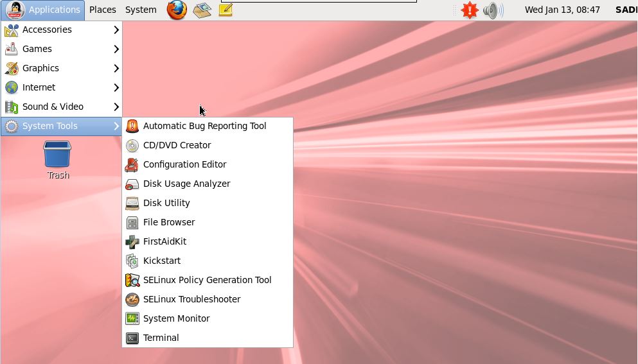Choose Disk Usage Analyzer text
This screenshot has height=364, width=638.
pos(187,184)
